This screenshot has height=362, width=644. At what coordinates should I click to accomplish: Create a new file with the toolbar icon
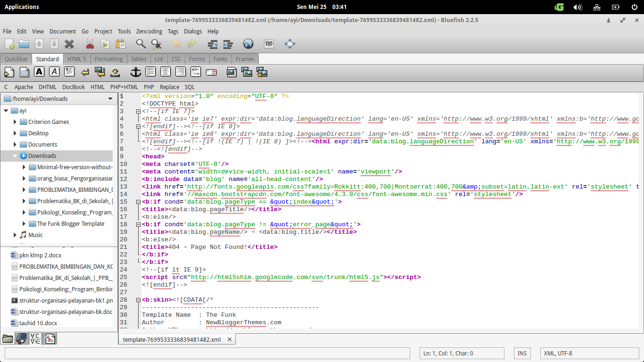(9, 44)
